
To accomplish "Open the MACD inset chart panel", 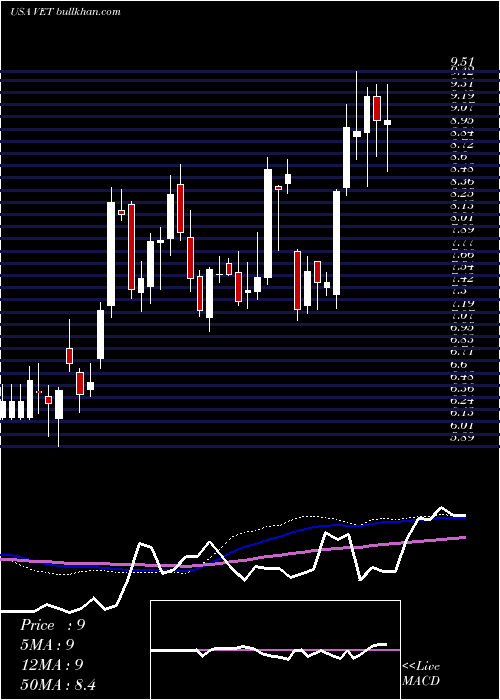I will (275, 650).
